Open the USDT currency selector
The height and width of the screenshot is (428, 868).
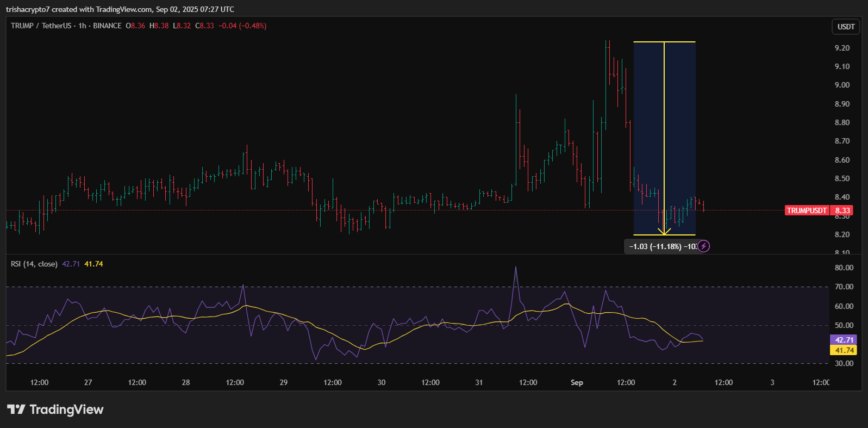[846, 27]
